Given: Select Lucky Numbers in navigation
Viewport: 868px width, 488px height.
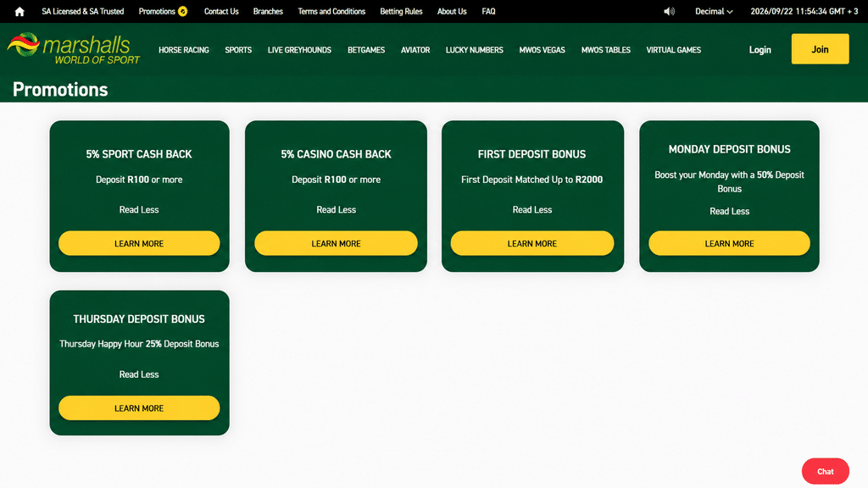Looking at the screenshot, I should click(x=475, y=50).
